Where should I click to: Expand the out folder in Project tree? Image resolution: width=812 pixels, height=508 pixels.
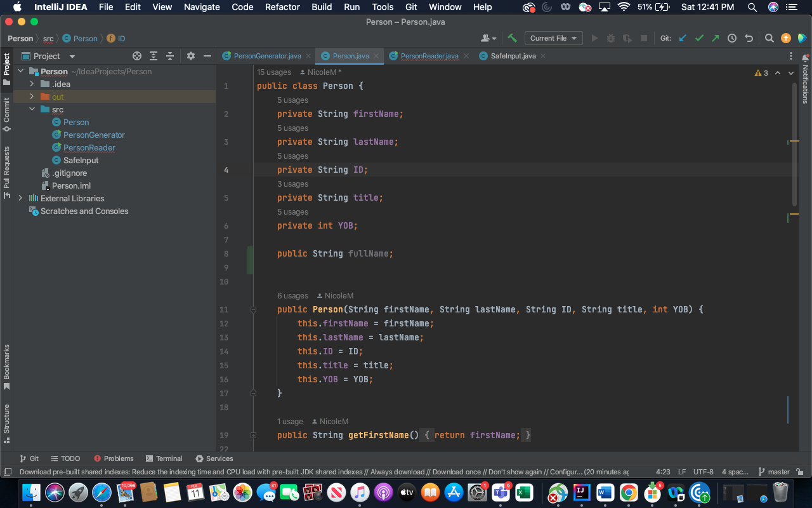point(32,97)
